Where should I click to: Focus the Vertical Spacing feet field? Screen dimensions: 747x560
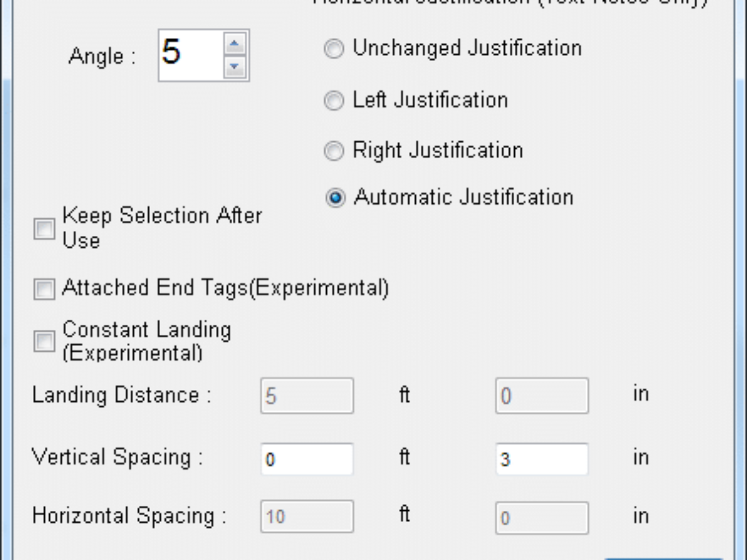(x=307, y=459)
